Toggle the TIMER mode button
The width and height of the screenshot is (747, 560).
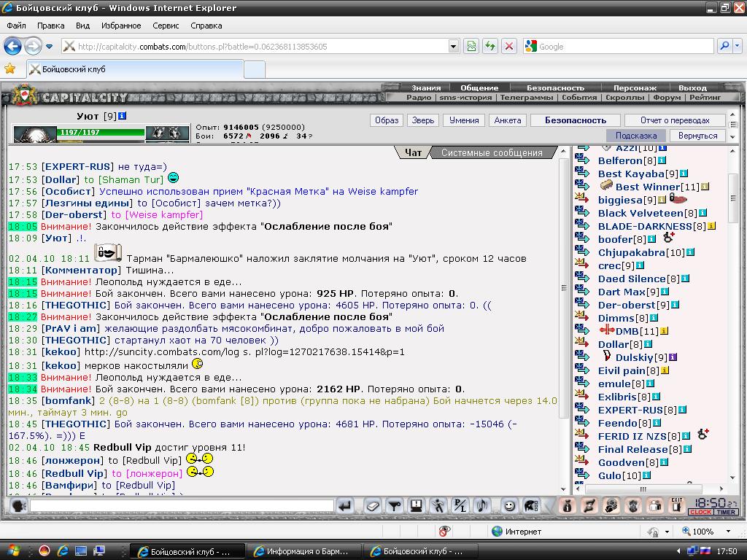tap(726, 512)
